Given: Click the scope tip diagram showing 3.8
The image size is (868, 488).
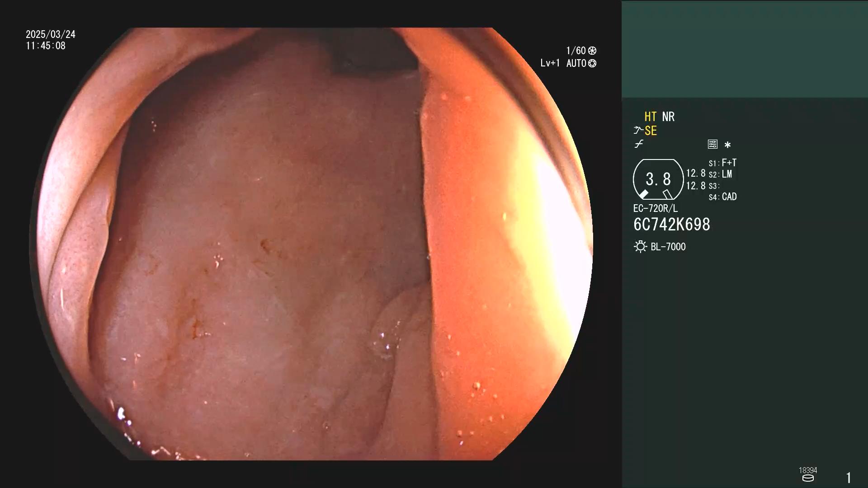Looking at the screenshot, I should point(658,179).
